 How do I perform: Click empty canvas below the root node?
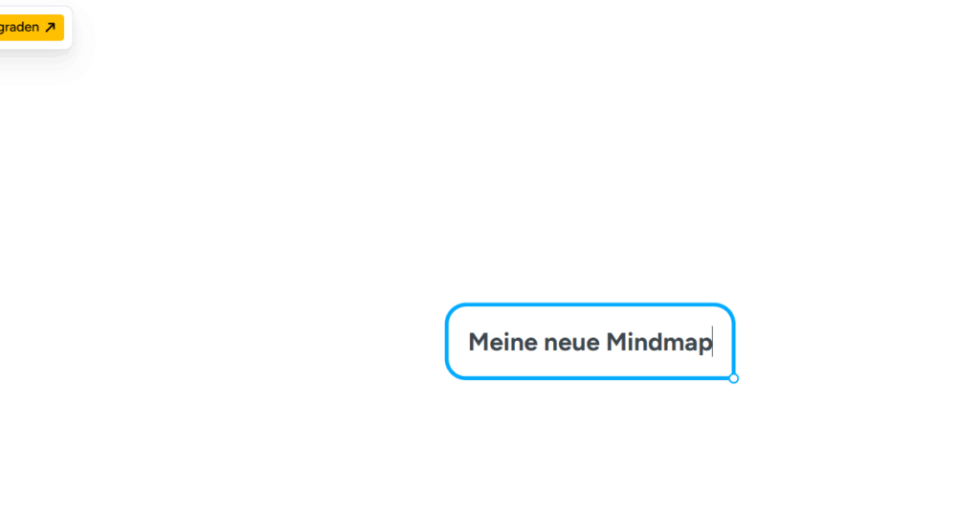(x=590, y=450)
